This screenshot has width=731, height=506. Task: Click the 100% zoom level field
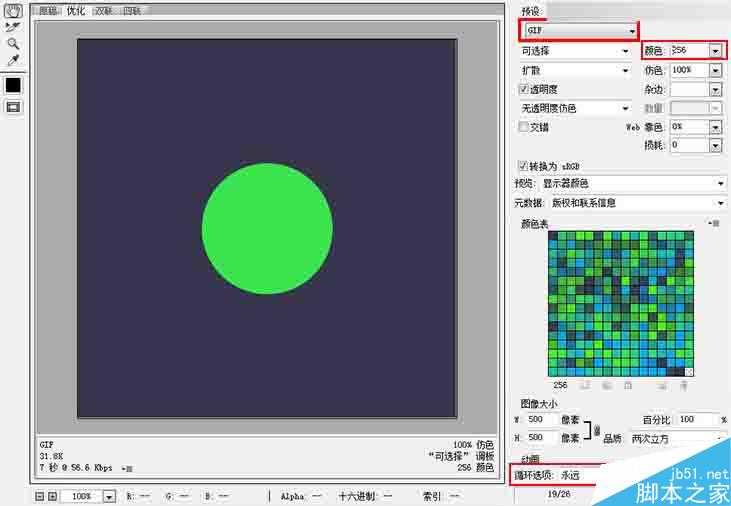pos(82,497)
